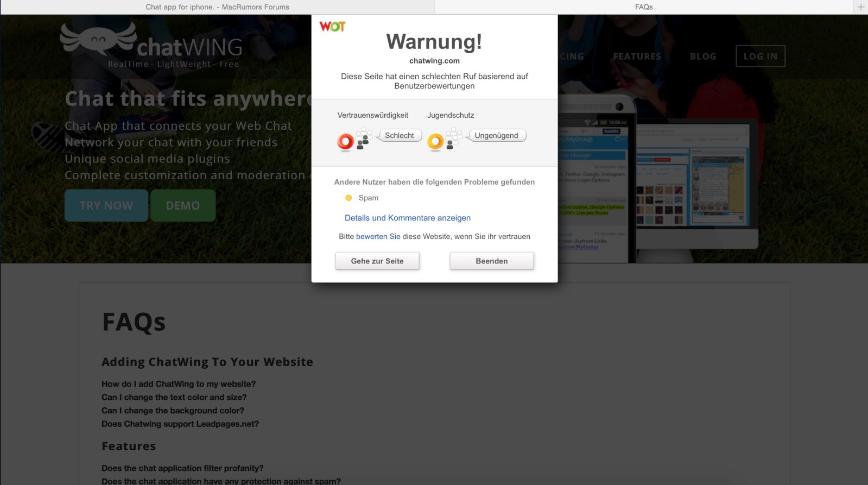
Task: Open 'Can I change the background color?'
Action: pos(173,411)
